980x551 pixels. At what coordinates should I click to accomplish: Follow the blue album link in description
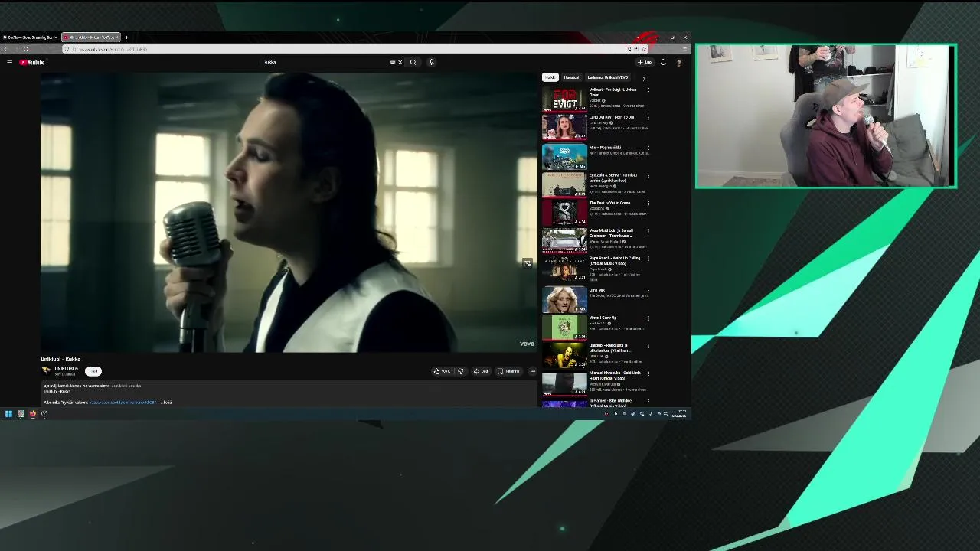coord(122,403)
